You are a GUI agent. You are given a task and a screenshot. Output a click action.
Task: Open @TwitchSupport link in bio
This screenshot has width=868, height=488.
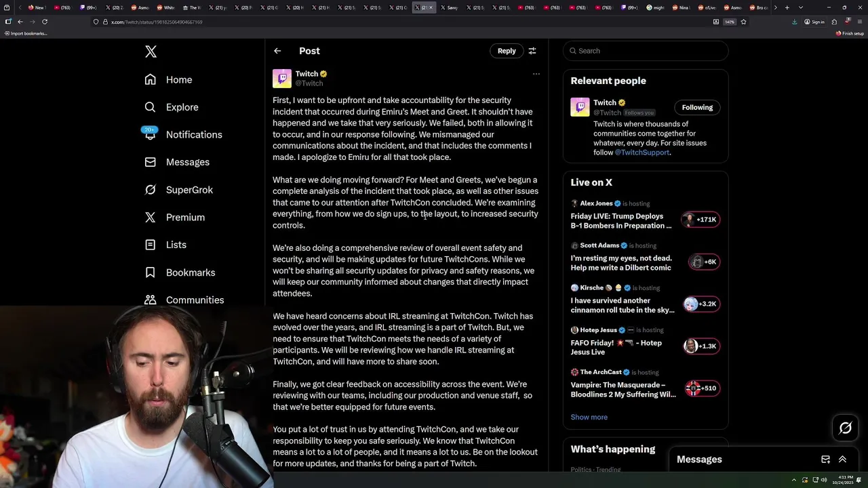(642, 152)
